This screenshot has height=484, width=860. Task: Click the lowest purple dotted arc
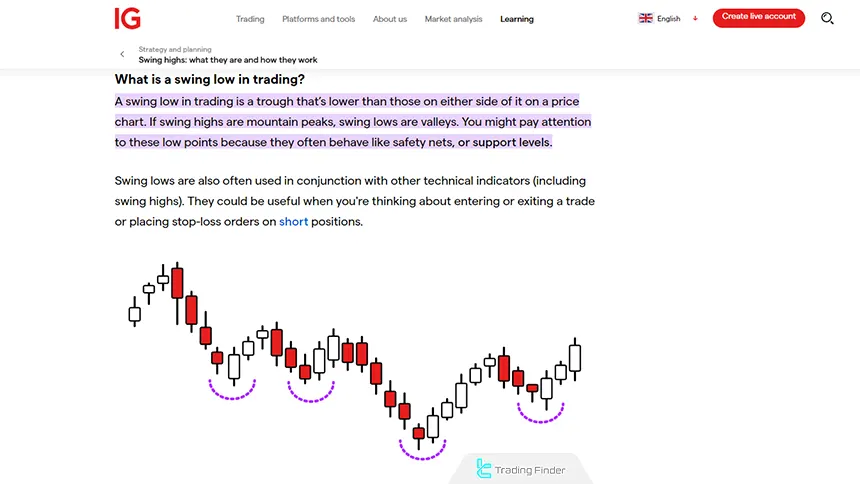[422, 451]
